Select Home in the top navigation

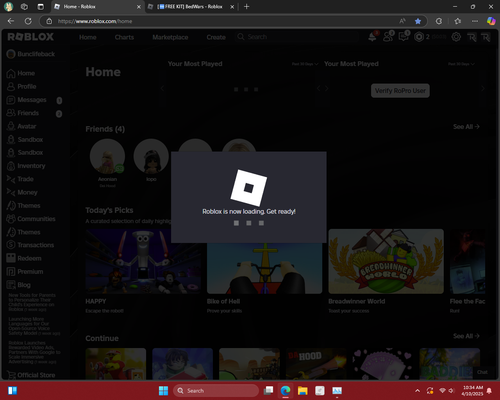pyautogui.click(x=88, y=37)
